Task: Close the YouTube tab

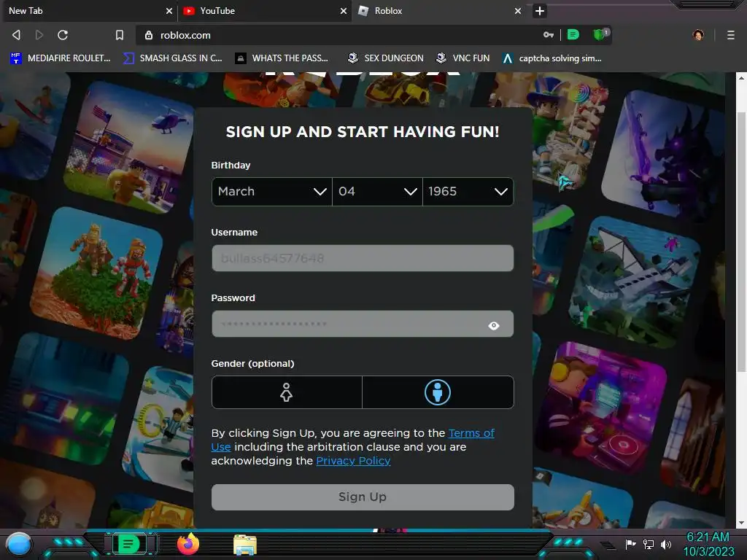Action: (x=344, y=11)
